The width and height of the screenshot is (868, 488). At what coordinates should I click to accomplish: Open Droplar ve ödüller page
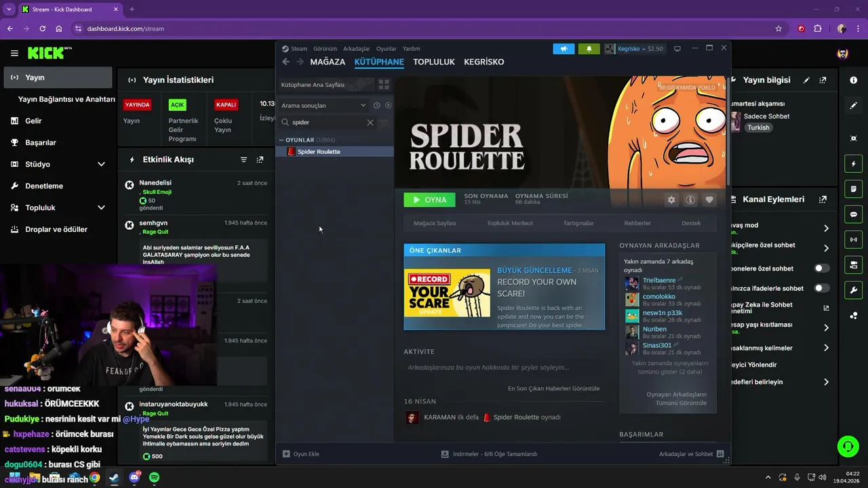click(58, 229)
